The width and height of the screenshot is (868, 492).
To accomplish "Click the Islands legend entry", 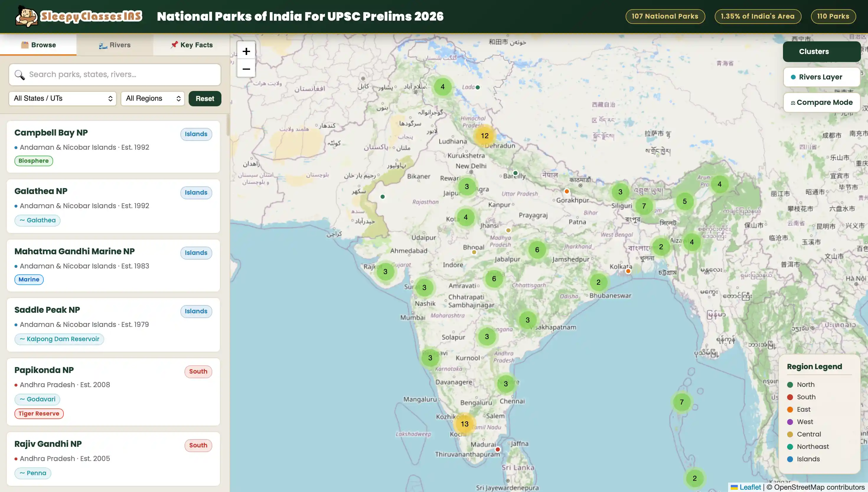I will click(x=804, y=459).
